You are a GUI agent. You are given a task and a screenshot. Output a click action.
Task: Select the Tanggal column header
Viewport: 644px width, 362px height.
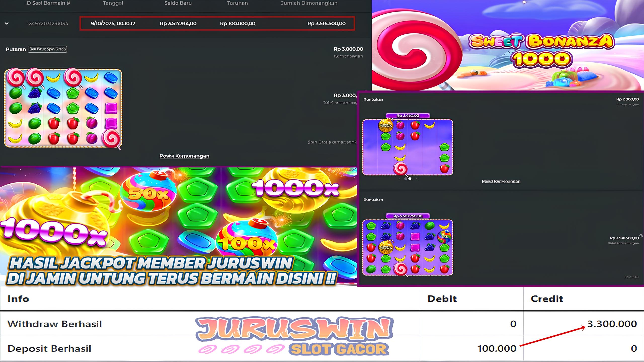coord(113,3)
